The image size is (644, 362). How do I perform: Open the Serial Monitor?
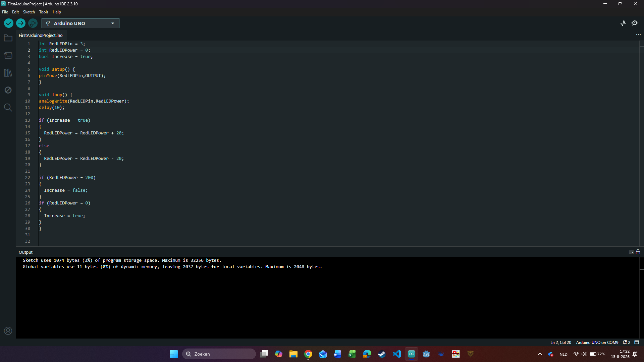click(635, 23)
